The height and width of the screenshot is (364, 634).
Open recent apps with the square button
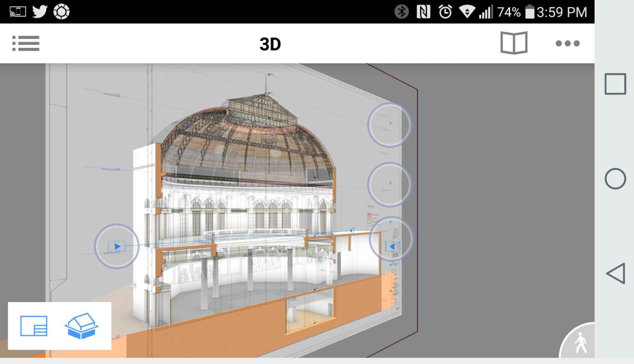click(x=615, y=84)
